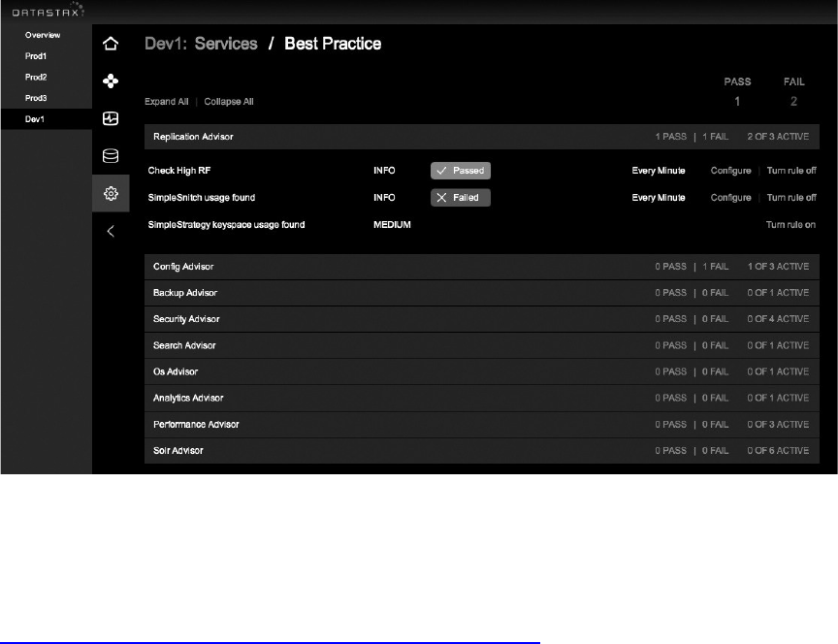The width and height of the screenshot is (838, 644).
Task: Click Every Minute for SimpleSnitch rule
Action: (x=659, y=197)
